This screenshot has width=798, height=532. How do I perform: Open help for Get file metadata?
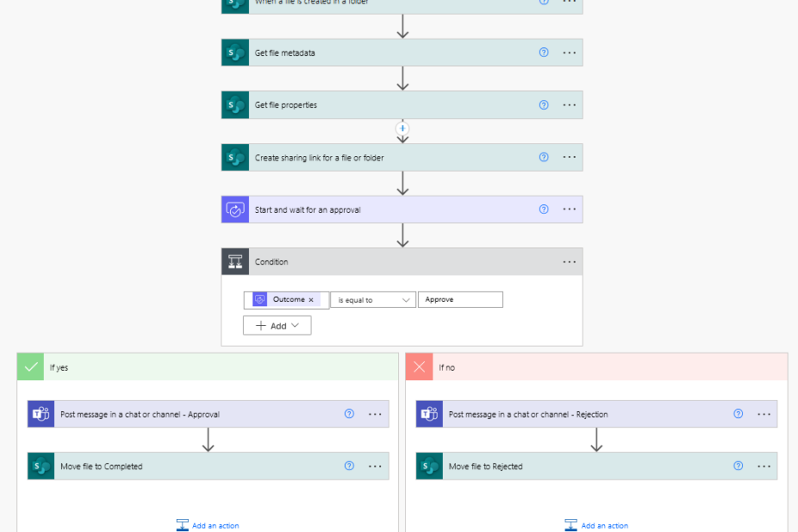pos(543,52)
